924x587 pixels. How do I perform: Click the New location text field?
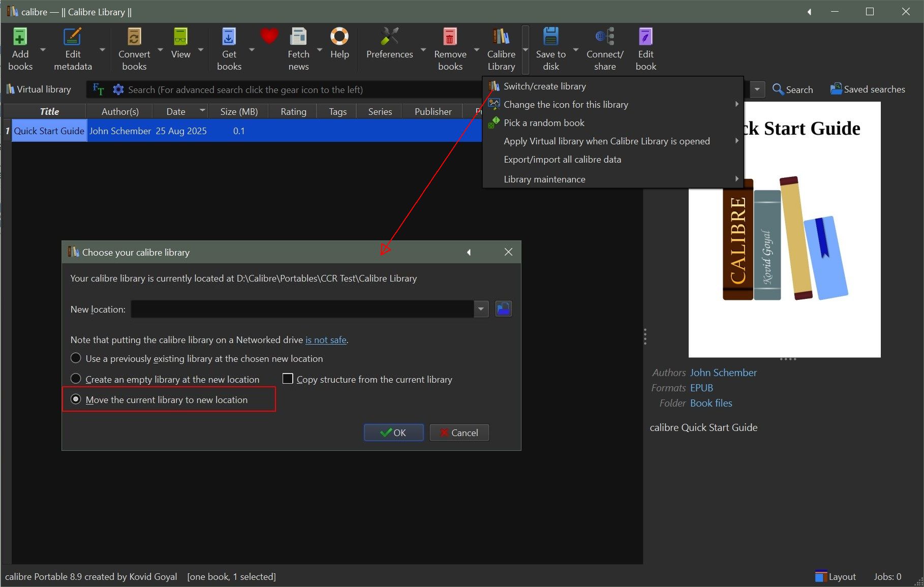pos(302,309)
